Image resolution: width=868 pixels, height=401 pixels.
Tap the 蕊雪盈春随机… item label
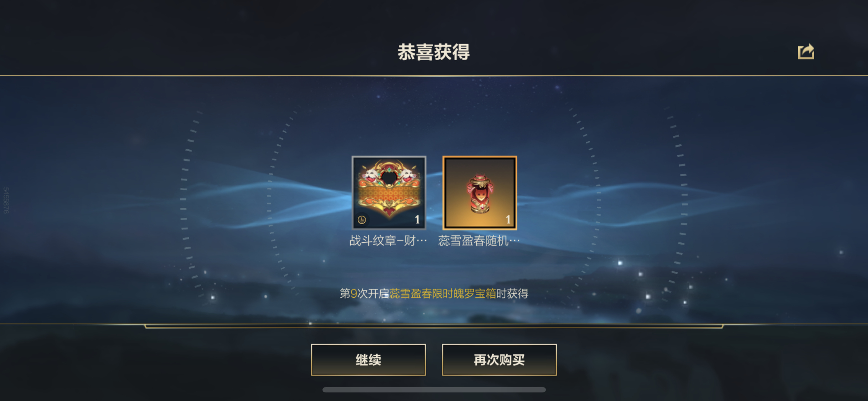pos(479,241)
